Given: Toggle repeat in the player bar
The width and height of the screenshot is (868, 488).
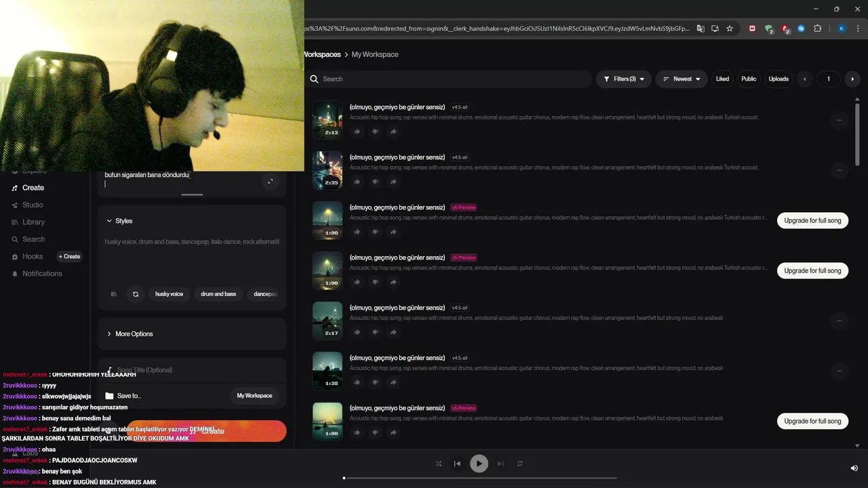Looking at the screenshot, I should [520, 464].
